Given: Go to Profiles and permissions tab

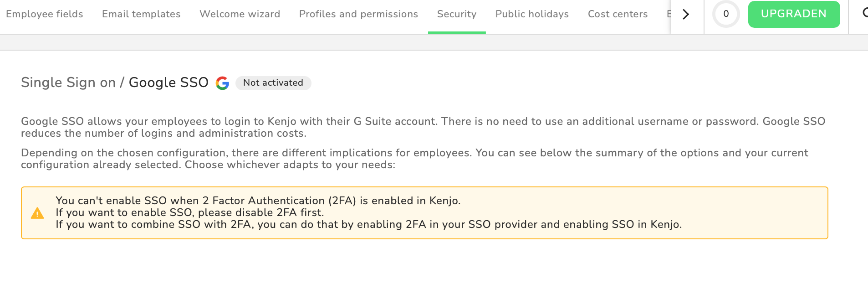Looking at the screenshot, I should [358, 14].
